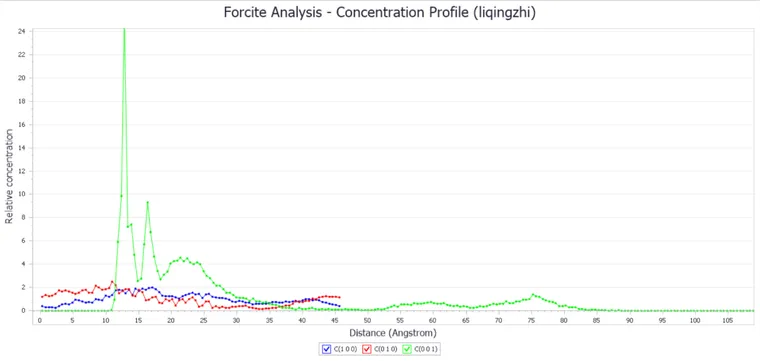Click y-axis tick label 10

tap(22, 194)
